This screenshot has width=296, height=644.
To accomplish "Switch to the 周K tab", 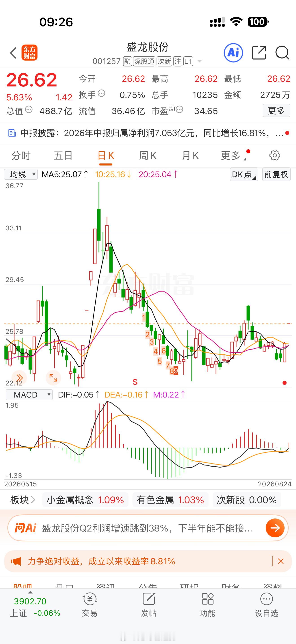I will 148,156.
